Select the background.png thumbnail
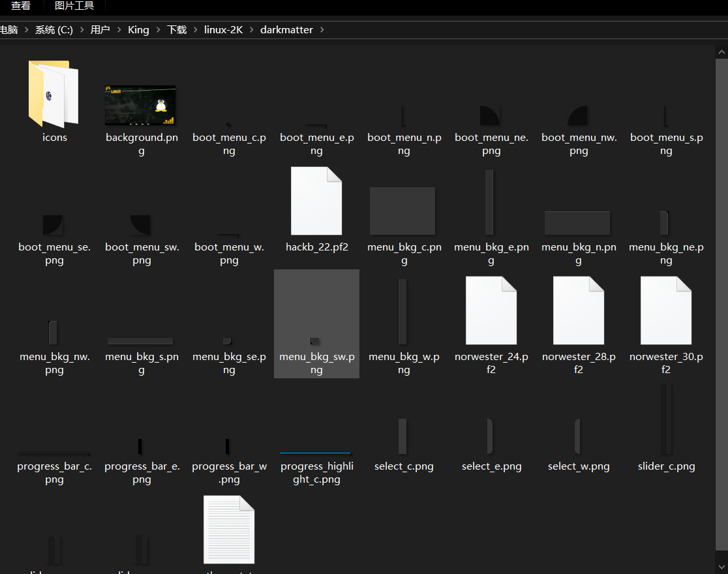The width and height of the screenshot is (728, 574). pos(140,105)
